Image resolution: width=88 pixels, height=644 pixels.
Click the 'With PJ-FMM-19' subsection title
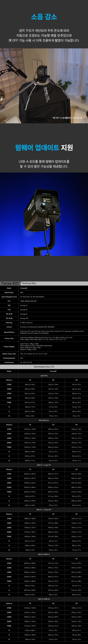coord(44,554)
